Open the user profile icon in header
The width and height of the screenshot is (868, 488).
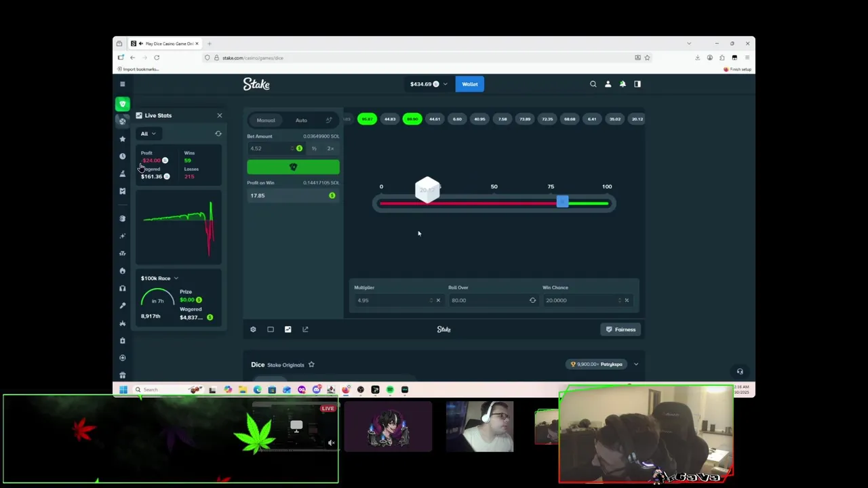[x=608, y=84]
